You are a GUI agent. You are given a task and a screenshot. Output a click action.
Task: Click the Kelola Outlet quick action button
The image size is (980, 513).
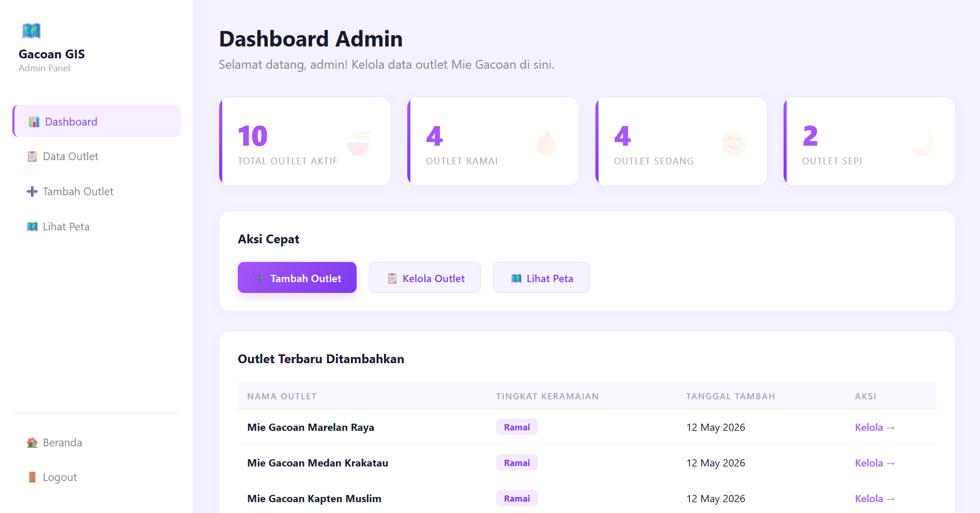tap(425, 277)
